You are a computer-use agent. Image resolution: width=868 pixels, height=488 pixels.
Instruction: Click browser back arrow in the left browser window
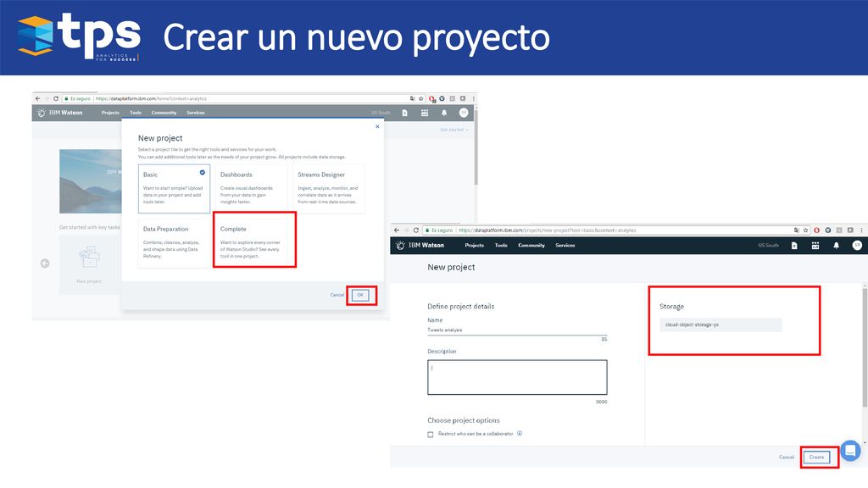[37, 98]
